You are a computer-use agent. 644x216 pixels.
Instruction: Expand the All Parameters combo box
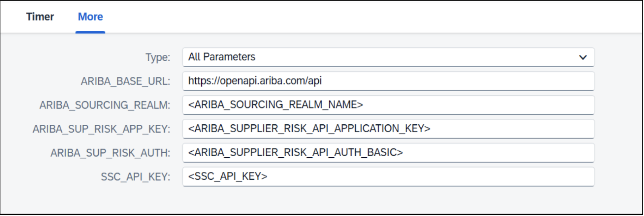point(388,57)
